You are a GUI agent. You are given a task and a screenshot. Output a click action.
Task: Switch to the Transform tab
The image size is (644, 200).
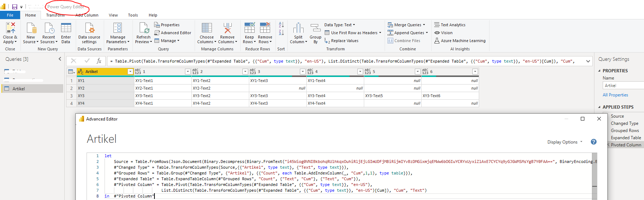(x=55, y=15)
